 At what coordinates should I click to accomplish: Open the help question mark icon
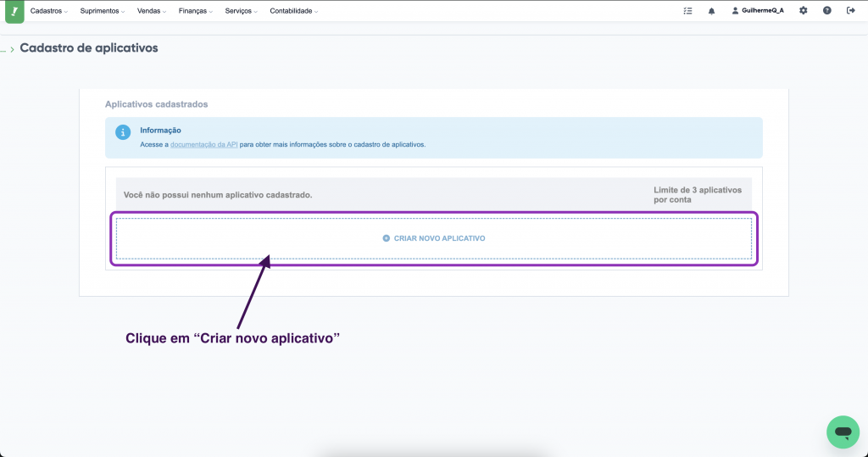[826, 11]
